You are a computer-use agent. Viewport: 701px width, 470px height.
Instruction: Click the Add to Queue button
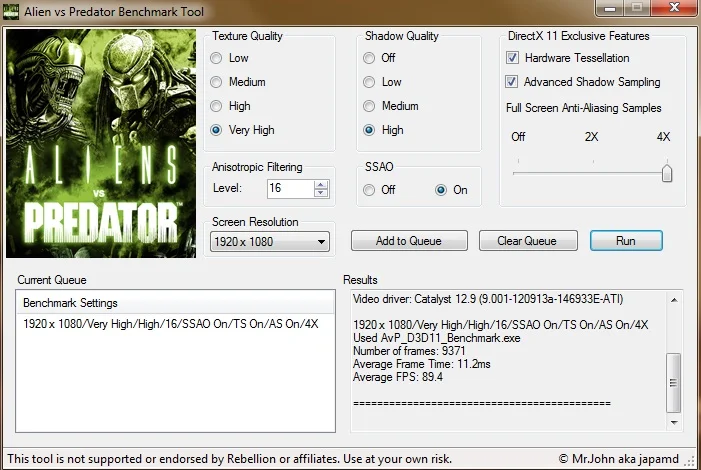point(409,241)
